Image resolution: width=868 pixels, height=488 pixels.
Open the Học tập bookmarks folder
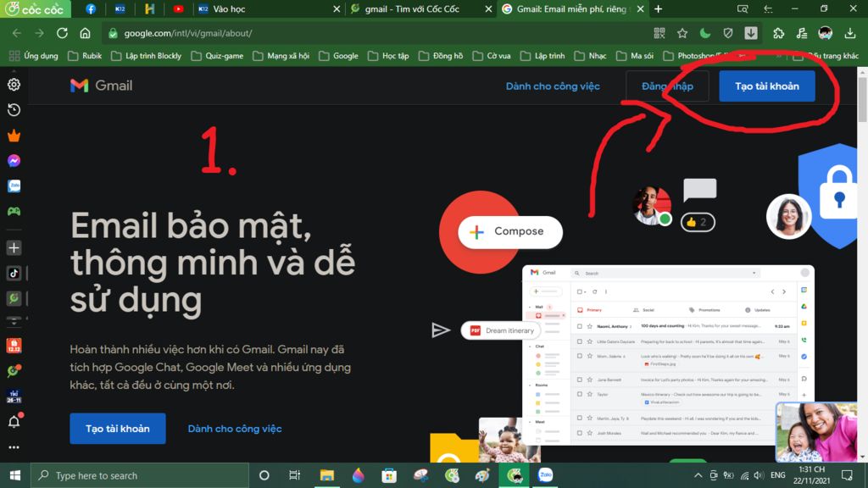coord(388,56)
